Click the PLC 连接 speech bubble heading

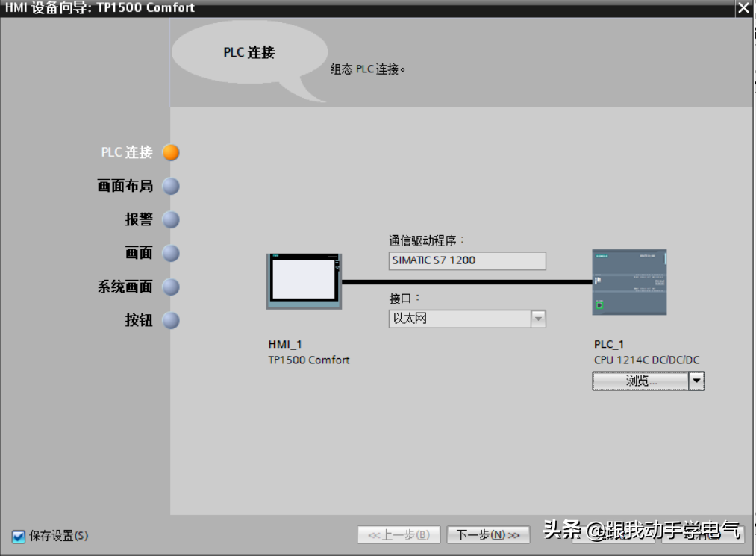tap(249, 52)
